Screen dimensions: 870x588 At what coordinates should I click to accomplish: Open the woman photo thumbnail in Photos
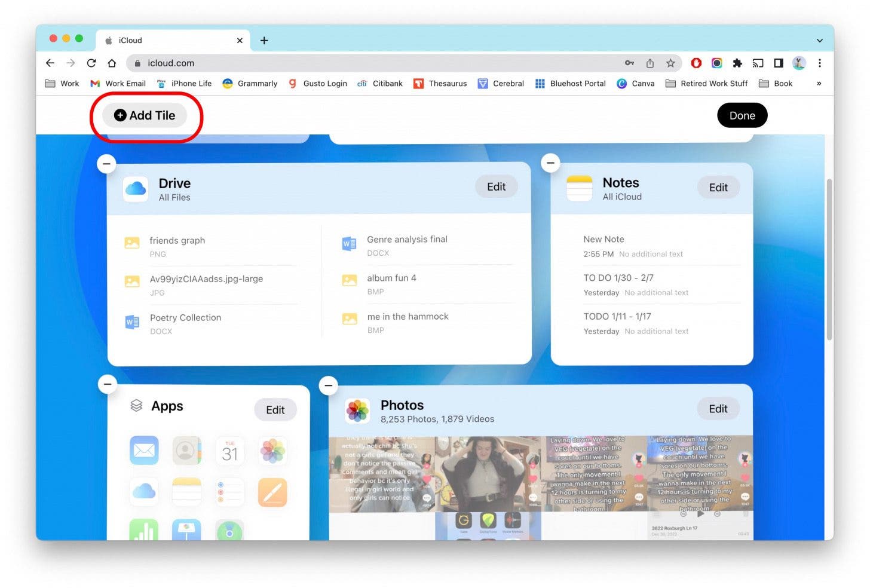(x=488, y=474)
